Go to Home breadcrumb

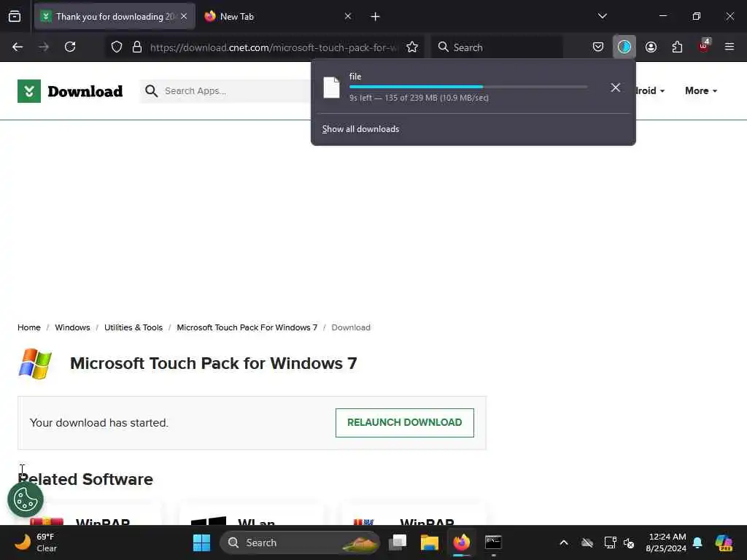click(29, 327)
